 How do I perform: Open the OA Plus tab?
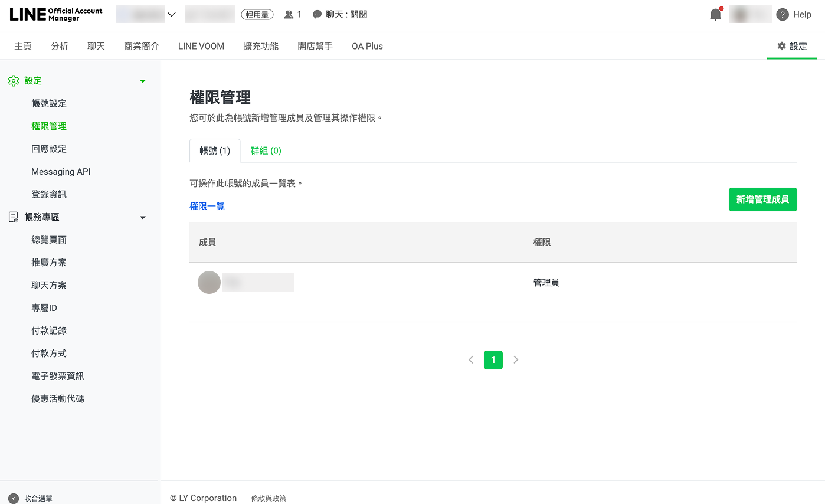pyautogui.click(x=367, y=46)
